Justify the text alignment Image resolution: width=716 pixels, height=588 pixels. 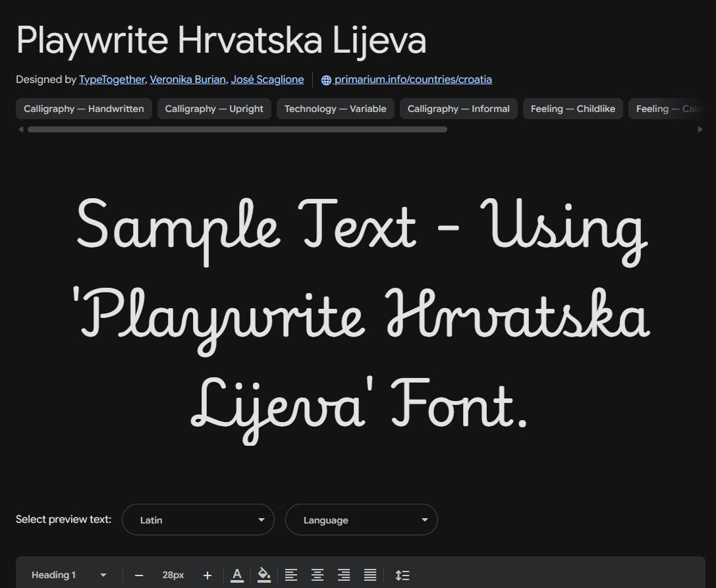click(370, 575)
